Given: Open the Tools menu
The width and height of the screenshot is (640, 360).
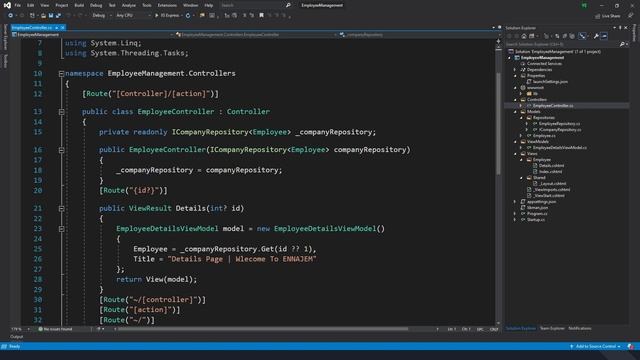Looking at the screenshot, I should pos(147,5).
